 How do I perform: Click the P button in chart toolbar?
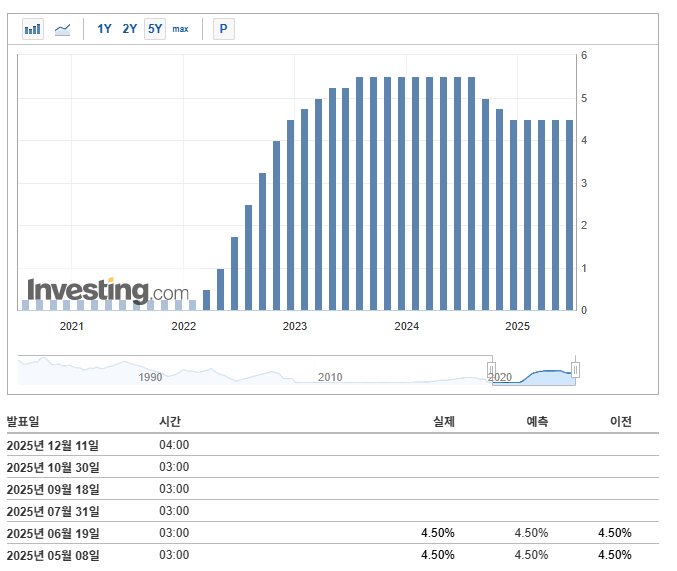point(224,29)
